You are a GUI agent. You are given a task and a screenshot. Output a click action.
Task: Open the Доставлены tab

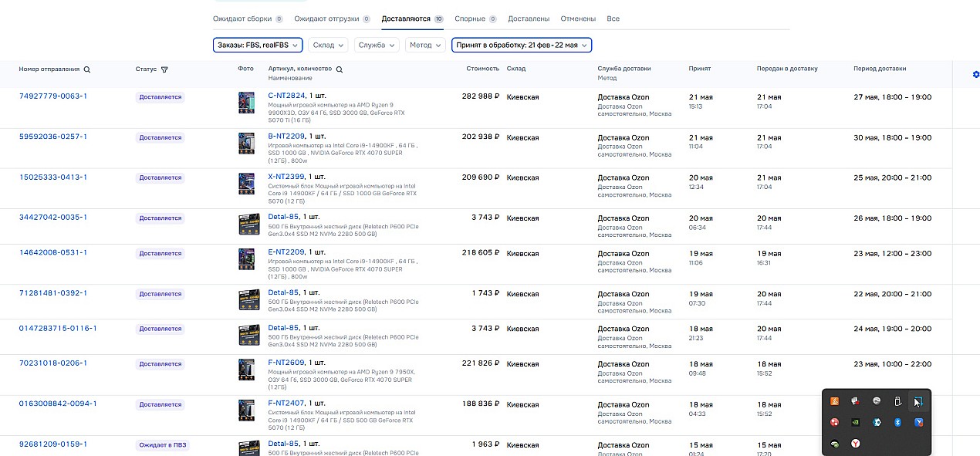click(529, 19)
